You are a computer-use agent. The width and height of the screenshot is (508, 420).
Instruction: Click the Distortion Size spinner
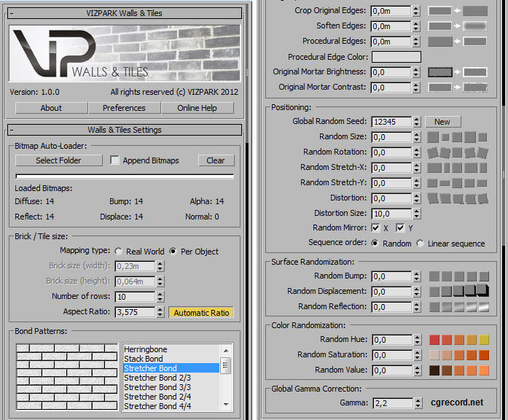point(417,214)
